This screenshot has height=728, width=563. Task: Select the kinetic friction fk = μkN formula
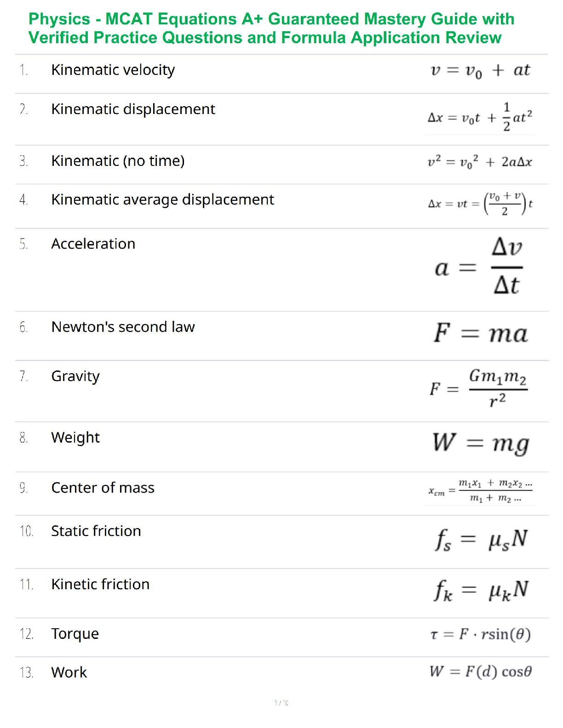point(481,590)
